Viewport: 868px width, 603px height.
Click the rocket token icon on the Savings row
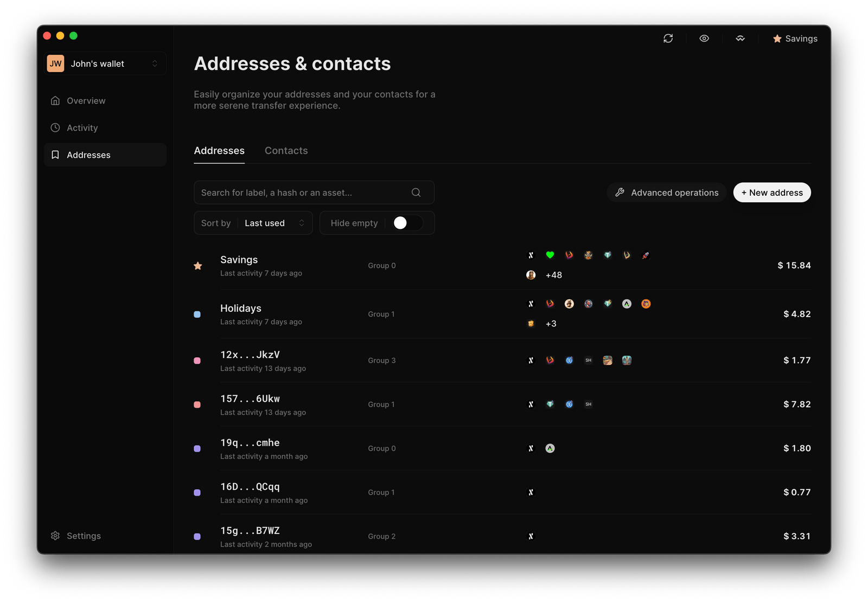click(645, 255)
